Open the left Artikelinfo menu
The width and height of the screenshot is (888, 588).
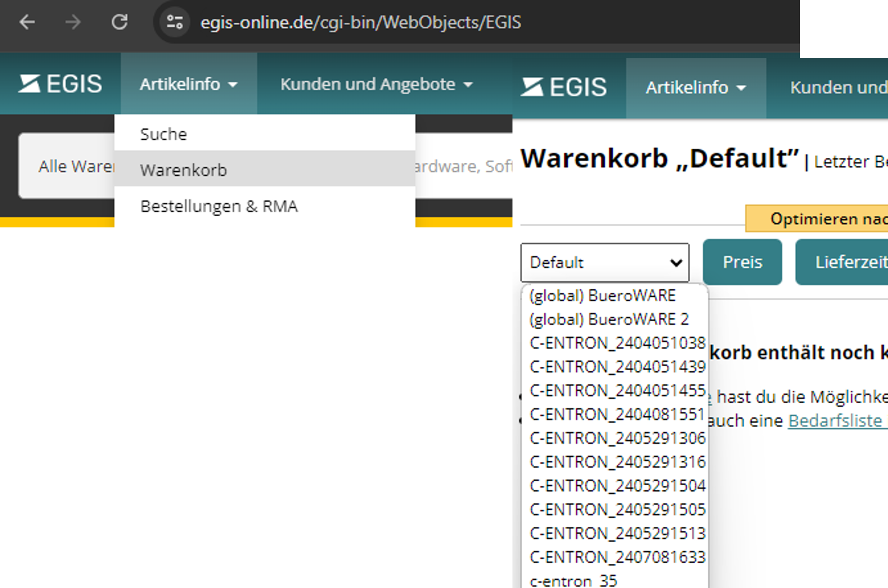click(189, 84)
